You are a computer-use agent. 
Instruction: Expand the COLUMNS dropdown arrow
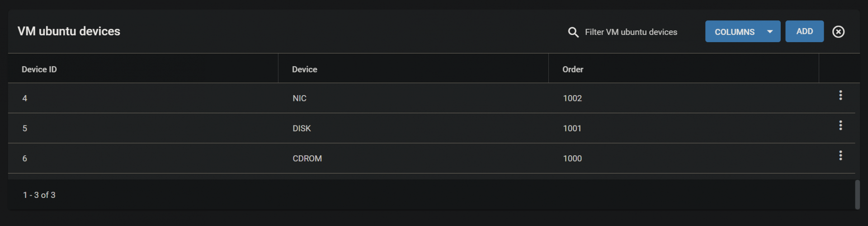[x=770, y=32]
